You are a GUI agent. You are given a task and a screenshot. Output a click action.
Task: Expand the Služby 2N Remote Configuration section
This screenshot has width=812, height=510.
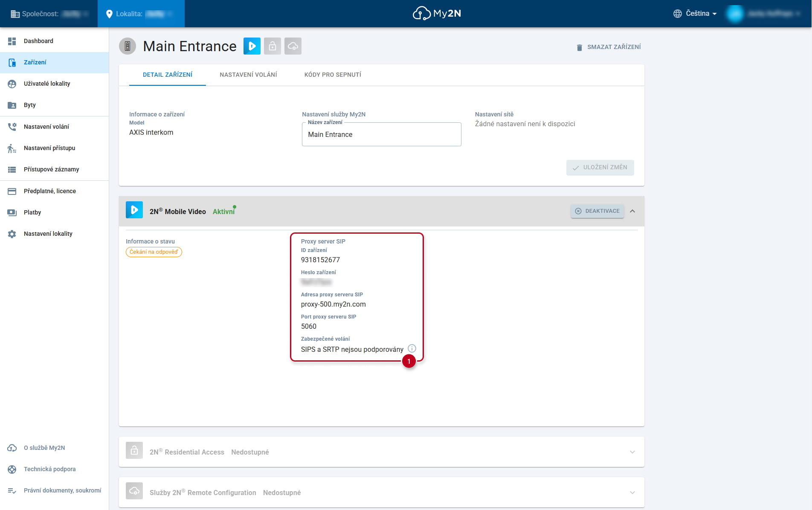tap(632, 493)
